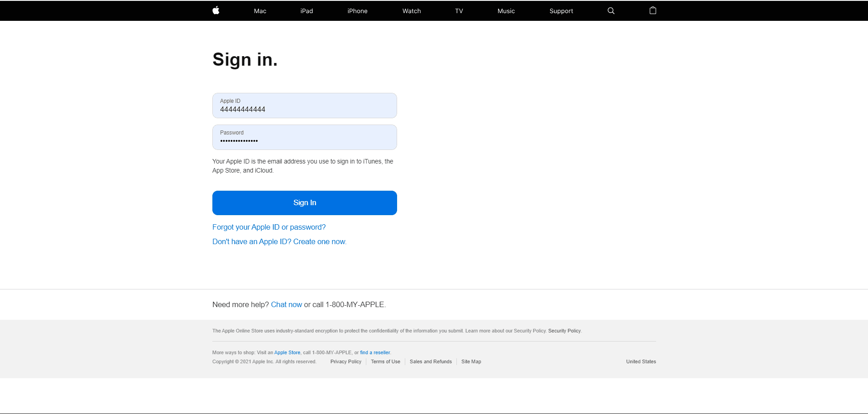The height and width of the screenshot is (414, 868).
Task: Visit the Apple Store footer link
Action: [287, 353]
